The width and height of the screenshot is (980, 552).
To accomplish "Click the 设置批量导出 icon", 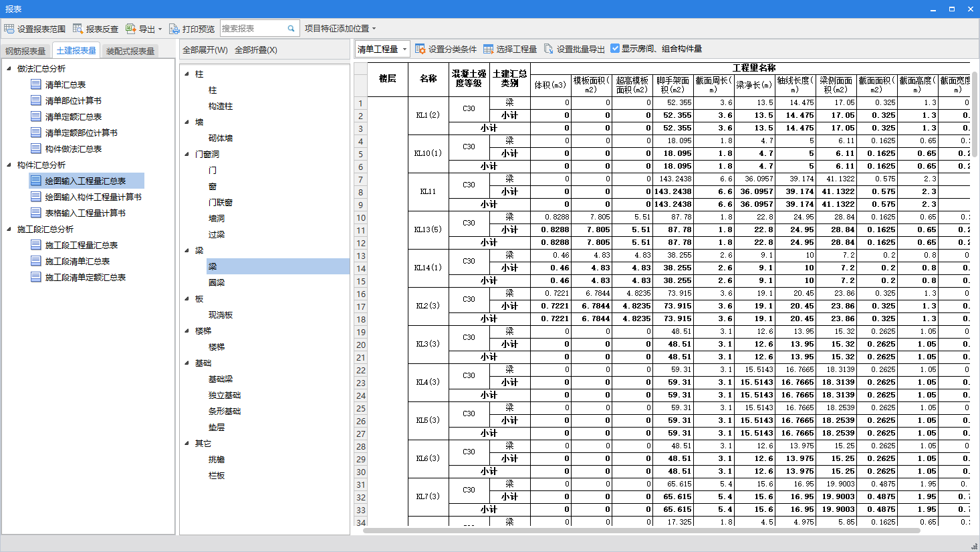I will (549, 49).
